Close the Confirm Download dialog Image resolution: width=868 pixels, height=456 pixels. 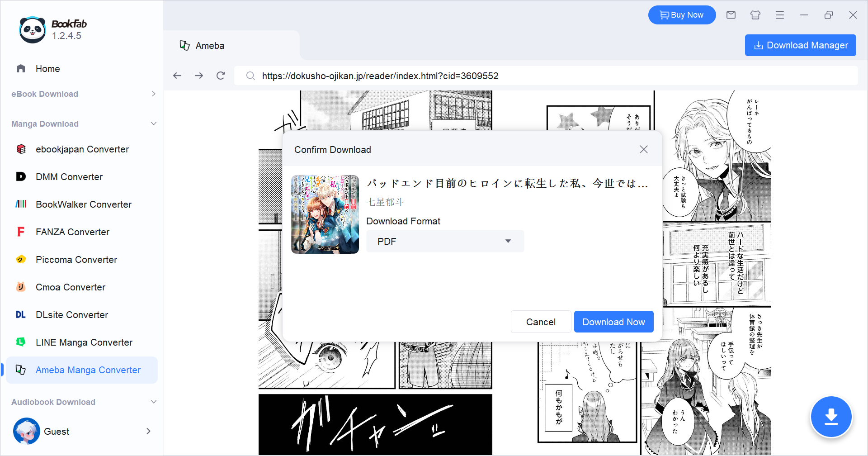(x=644, y=149)
